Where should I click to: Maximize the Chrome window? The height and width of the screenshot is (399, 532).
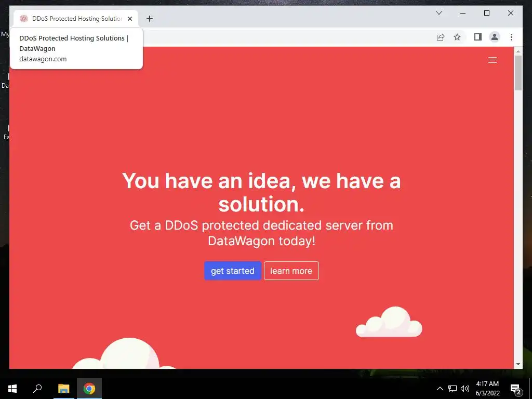coord(486,13)
